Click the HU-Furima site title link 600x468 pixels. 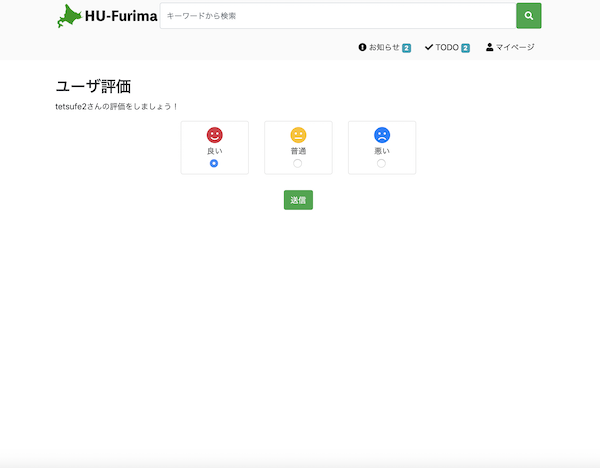(121, 16)
